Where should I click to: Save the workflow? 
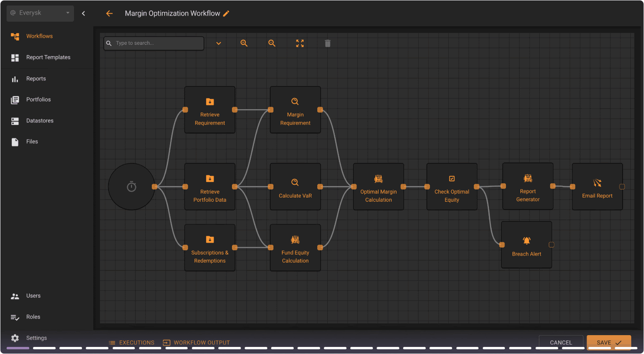pos(609,343)
